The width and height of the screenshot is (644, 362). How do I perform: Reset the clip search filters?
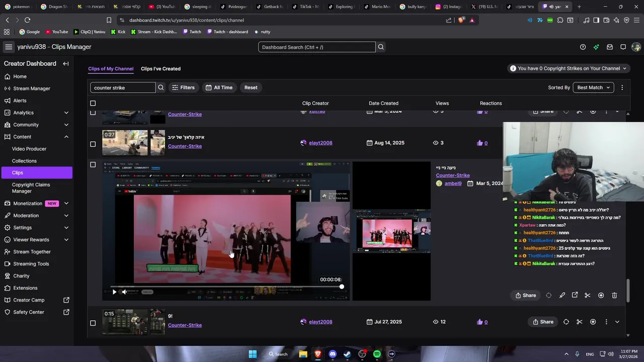point(251,87)
